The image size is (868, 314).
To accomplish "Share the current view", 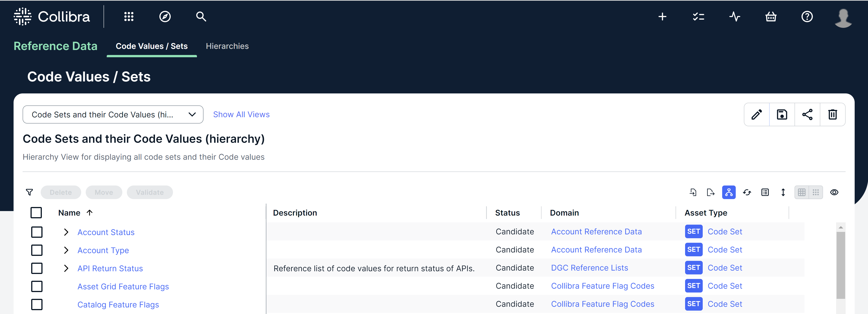I will [807, 114].
